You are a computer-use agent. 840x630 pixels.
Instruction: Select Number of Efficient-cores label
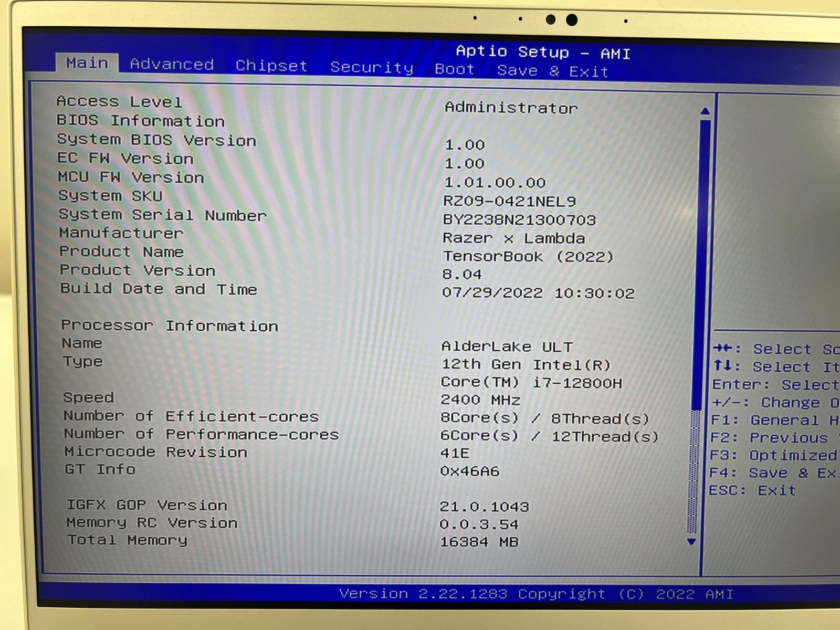click(x=191, y=416)
